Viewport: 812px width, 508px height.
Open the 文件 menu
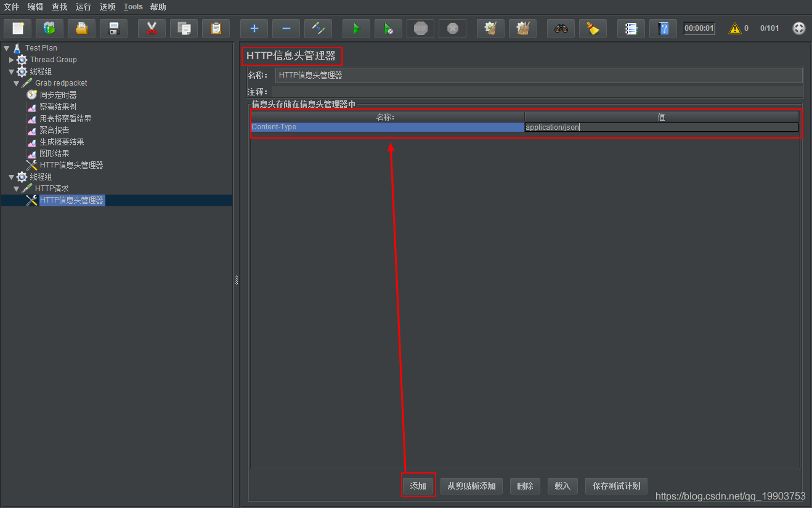tap(12, 7)
